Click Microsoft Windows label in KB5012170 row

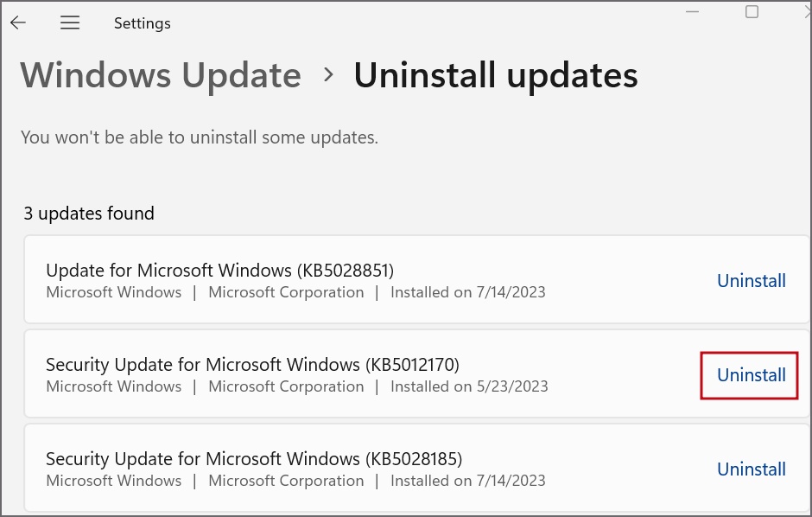pos(114,386)
